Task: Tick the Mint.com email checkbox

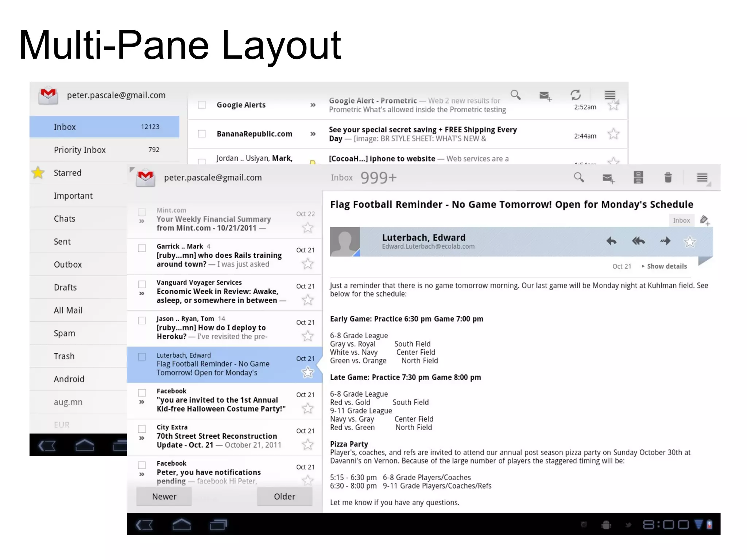Action: point(142,212)
